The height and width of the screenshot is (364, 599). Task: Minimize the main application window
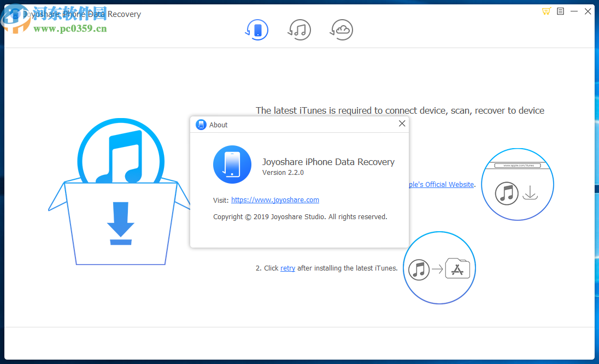(x=574, y=11)
